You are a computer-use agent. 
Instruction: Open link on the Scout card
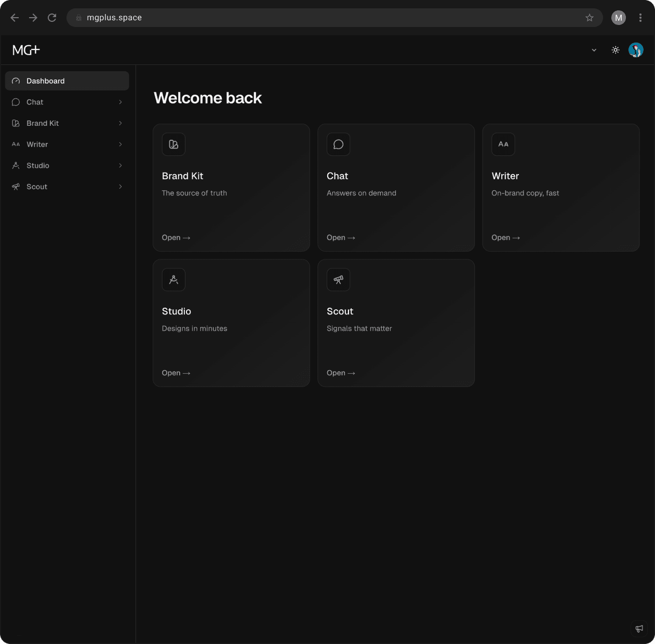pos(341,373)
